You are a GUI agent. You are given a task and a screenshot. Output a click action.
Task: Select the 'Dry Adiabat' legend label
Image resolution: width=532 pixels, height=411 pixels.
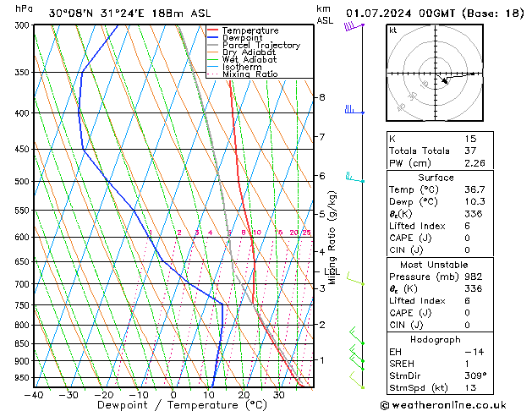click(x=249, y=52)
